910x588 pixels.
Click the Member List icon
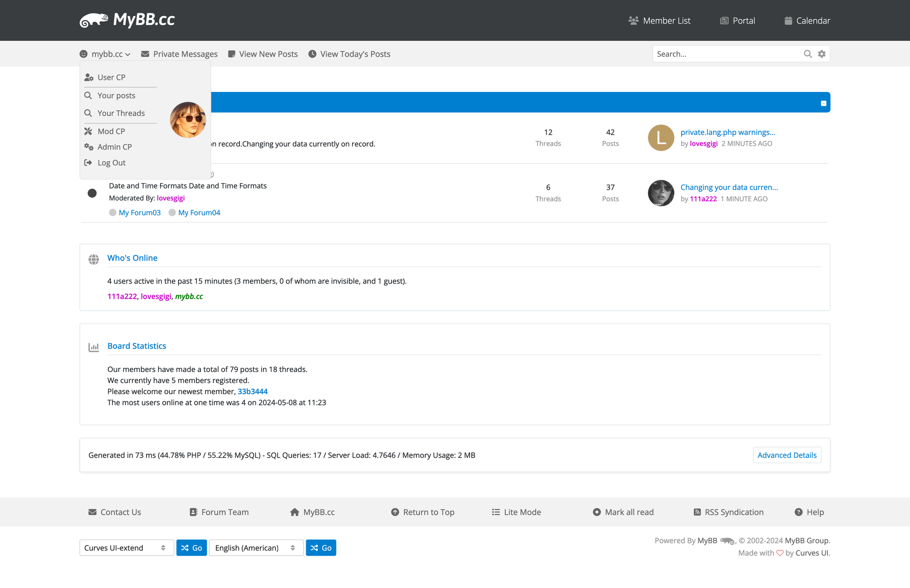[x=634, y=20]
